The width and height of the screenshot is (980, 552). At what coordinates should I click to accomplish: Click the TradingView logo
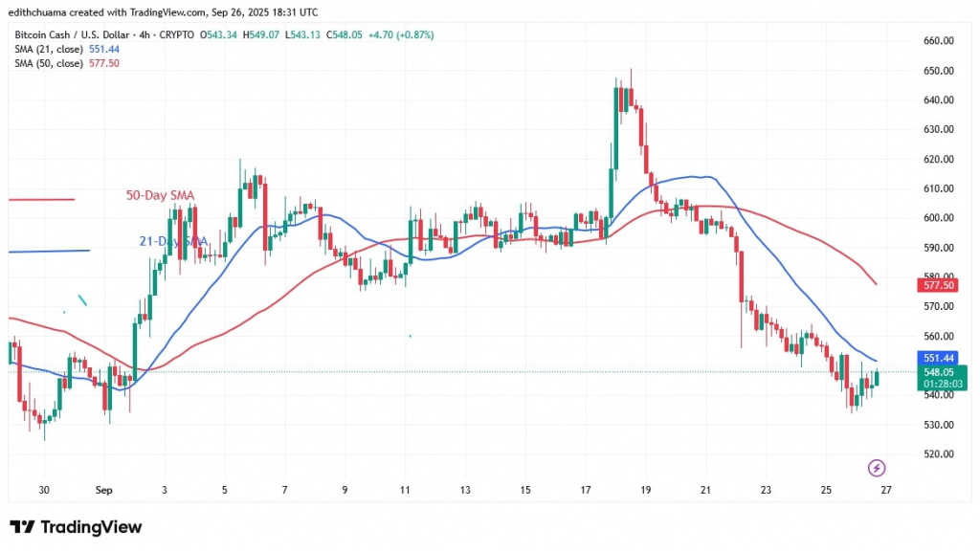pyautogui.click(x=74, y=526)
